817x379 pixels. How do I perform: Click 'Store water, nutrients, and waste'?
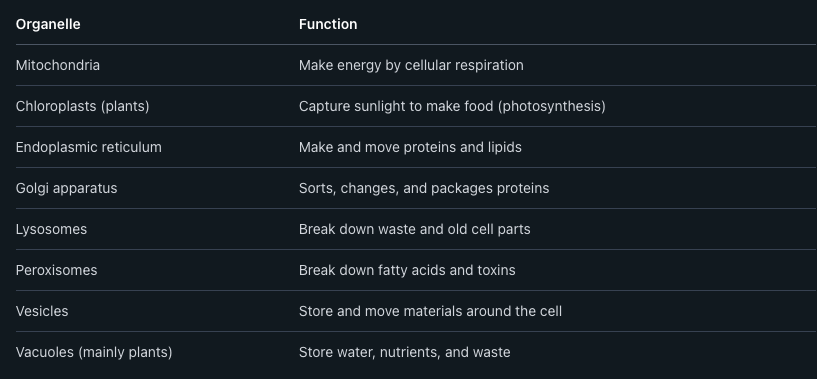click(x=404, y=352)
